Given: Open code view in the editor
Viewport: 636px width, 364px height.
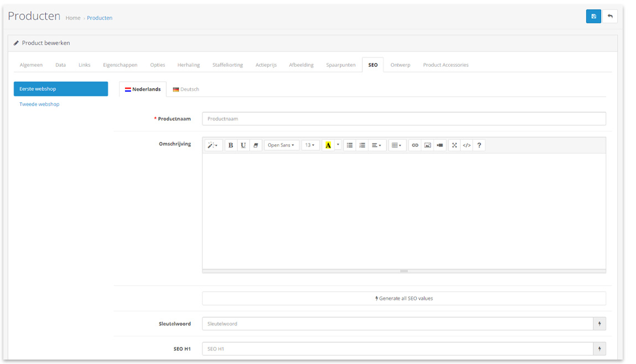Looking at the screenshot, I should 467,145.
